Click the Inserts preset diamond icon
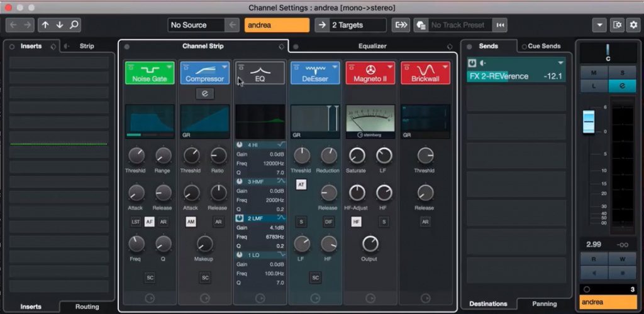This screenshot has height=314, width=644. (53, 46)
